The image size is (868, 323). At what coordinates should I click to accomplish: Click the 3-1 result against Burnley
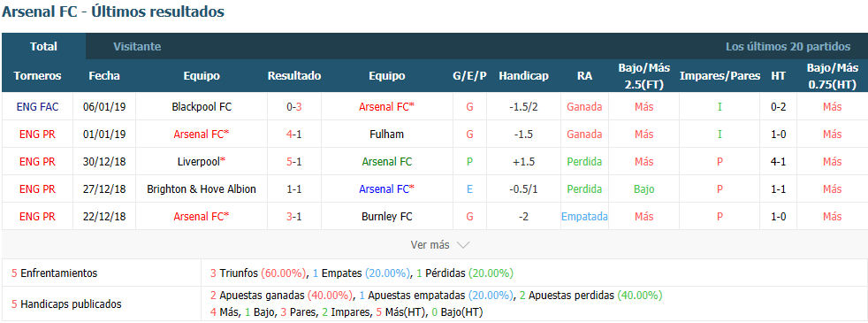click(x=294, y=217)
